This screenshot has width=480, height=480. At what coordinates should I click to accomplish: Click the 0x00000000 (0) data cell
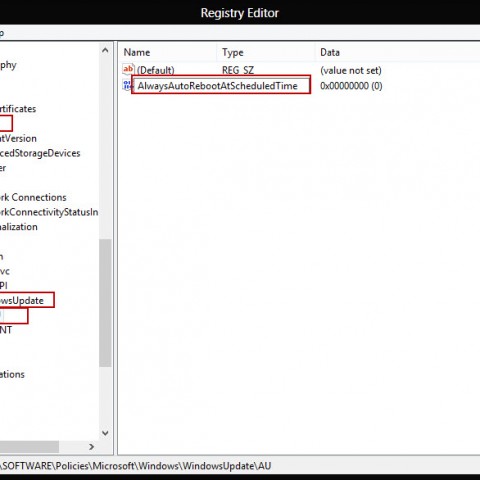coord(351,86)
